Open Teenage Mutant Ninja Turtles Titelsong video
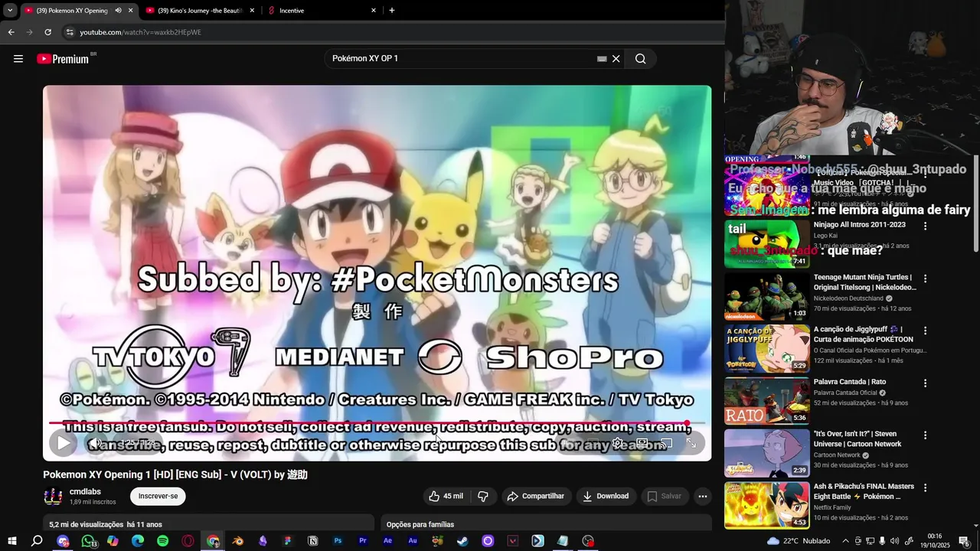 coord(864,282)
